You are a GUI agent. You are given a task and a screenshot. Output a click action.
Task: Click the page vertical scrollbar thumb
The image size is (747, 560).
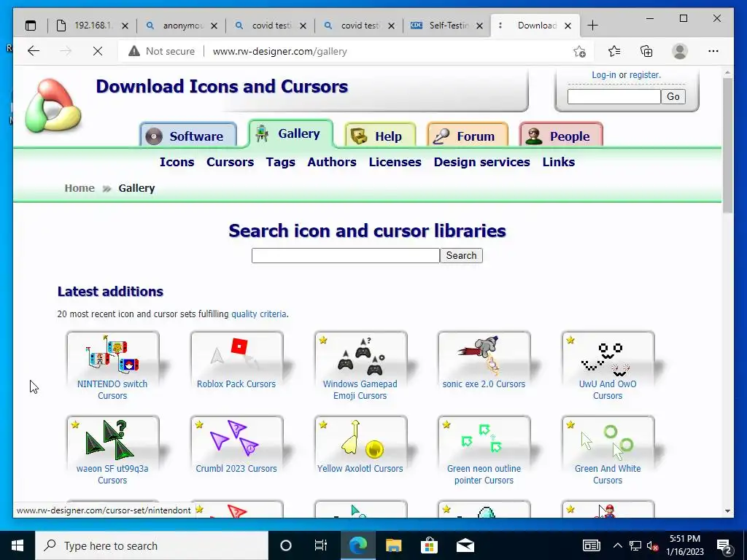[727, 145]
